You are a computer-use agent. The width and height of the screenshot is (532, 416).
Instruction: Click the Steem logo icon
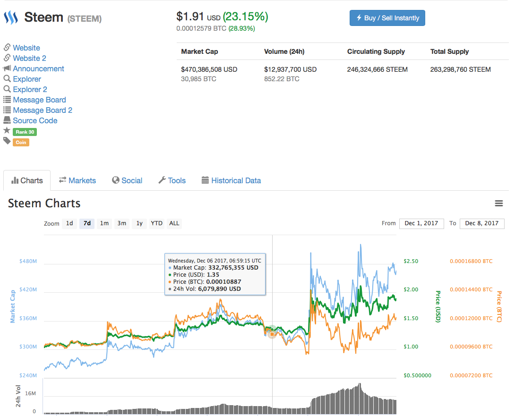tap(11, 17)
